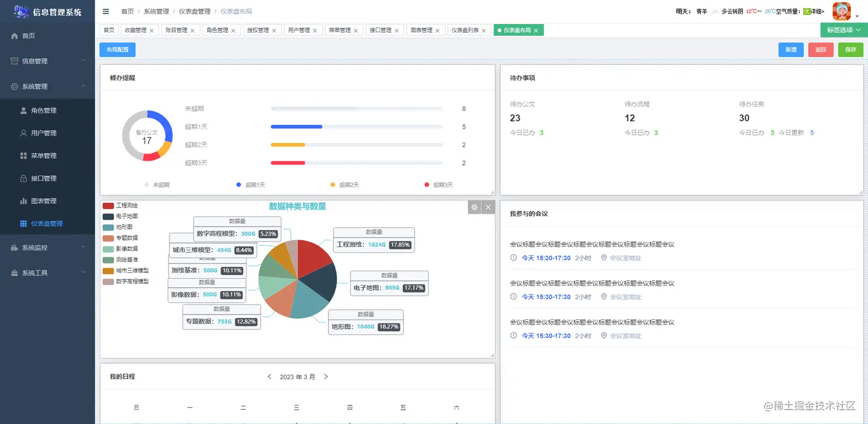Open settings gear on the pie chart widget
The image size is (868, 424).
(474, 207)
